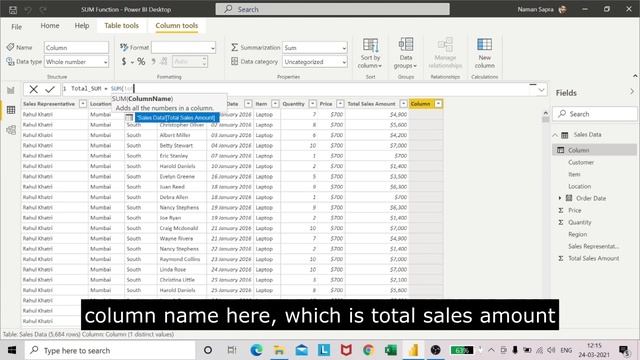Select the Column field in Fields list
The height and width of the screenshot is (360, 640).
(x=595, y=150)
